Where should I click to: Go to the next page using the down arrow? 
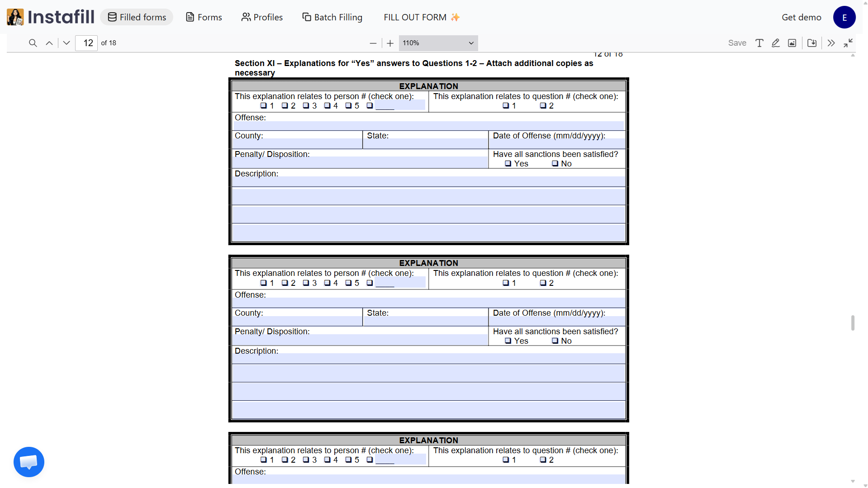pyautogui.click(x=66, y=43)
